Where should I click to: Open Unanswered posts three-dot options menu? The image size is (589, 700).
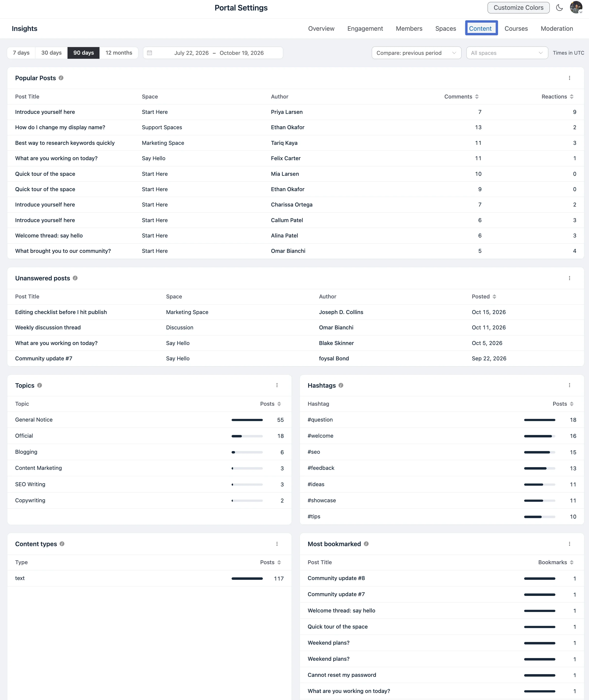(x=569, y=278)
